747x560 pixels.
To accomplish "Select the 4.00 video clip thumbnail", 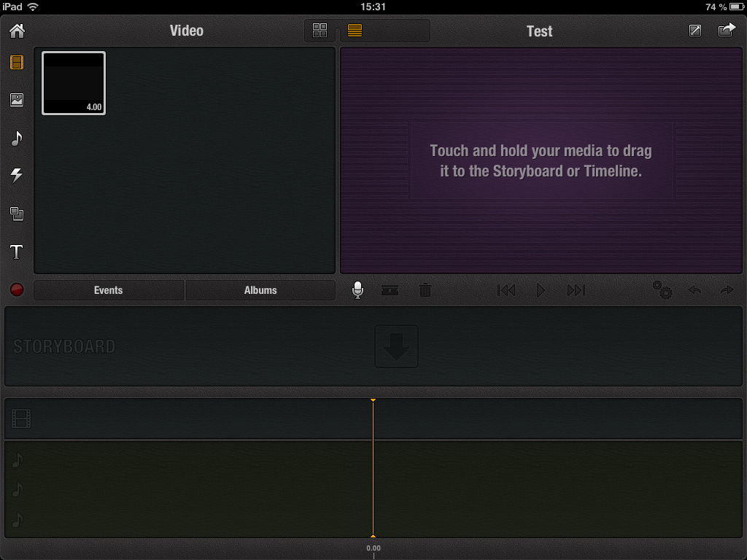I will (x=74, y=83).
